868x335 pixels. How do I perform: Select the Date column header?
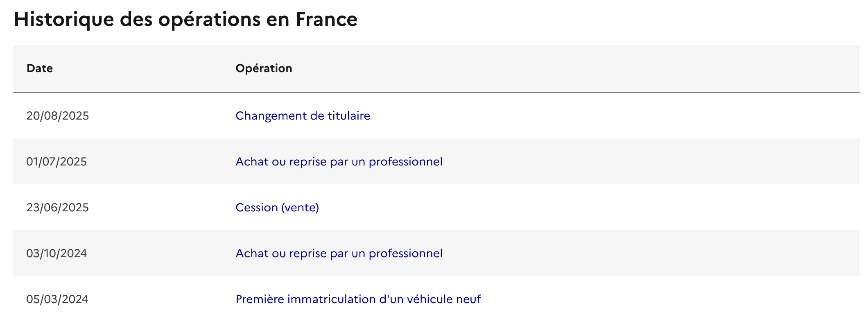(40, 68)
